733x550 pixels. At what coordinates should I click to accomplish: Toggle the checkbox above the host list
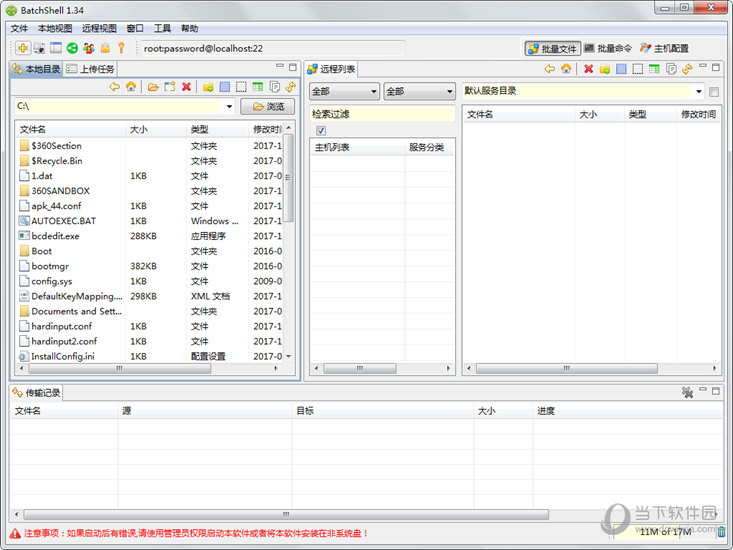[x=321, y=130]
